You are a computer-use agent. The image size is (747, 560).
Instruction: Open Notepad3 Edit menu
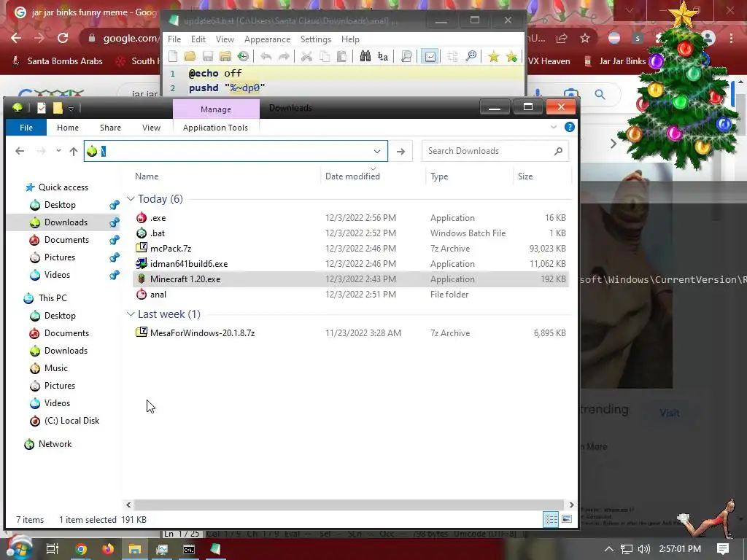[x=198, y=39]
